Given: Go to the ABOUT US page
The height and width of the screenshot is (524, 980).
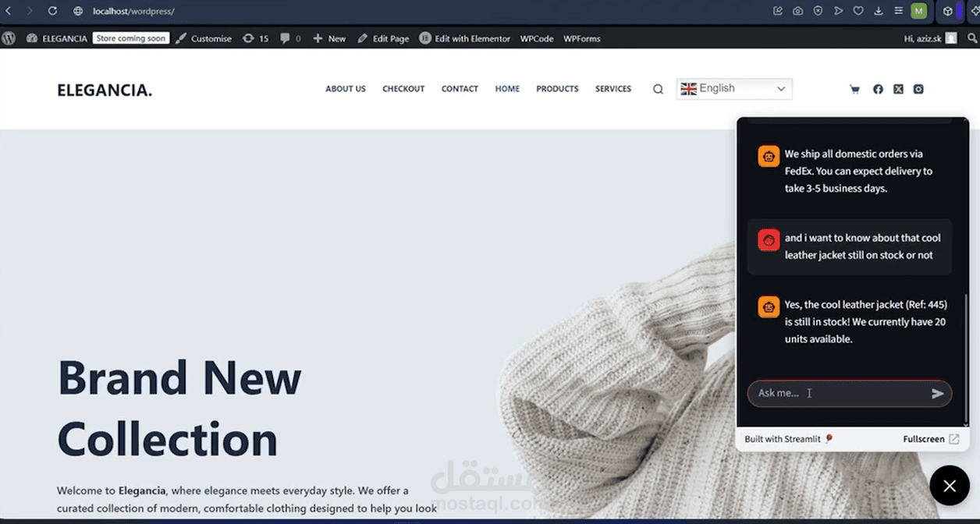Looking at the screenshot, I should point(346,89).
